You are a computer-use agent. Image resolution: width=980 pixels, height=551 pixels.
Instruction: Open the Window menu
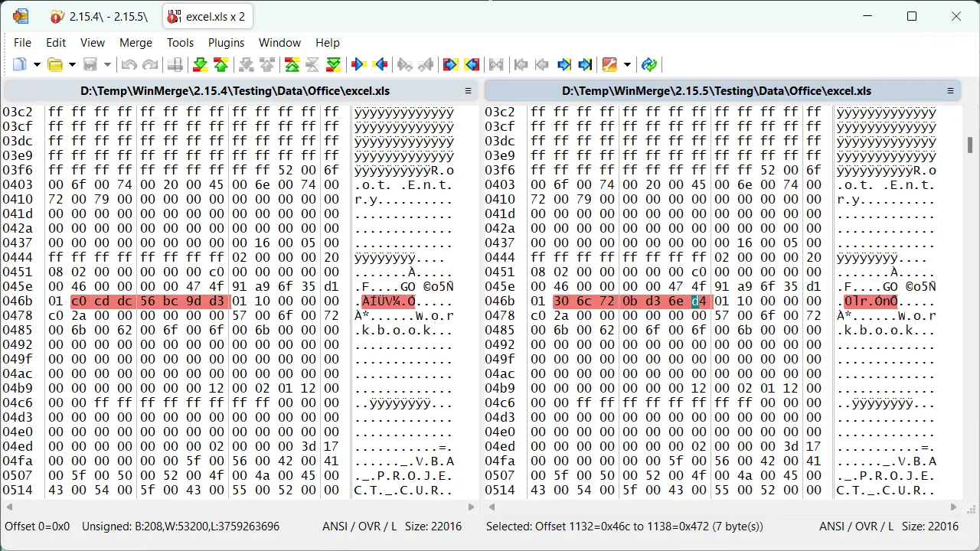tap(279, 43)
